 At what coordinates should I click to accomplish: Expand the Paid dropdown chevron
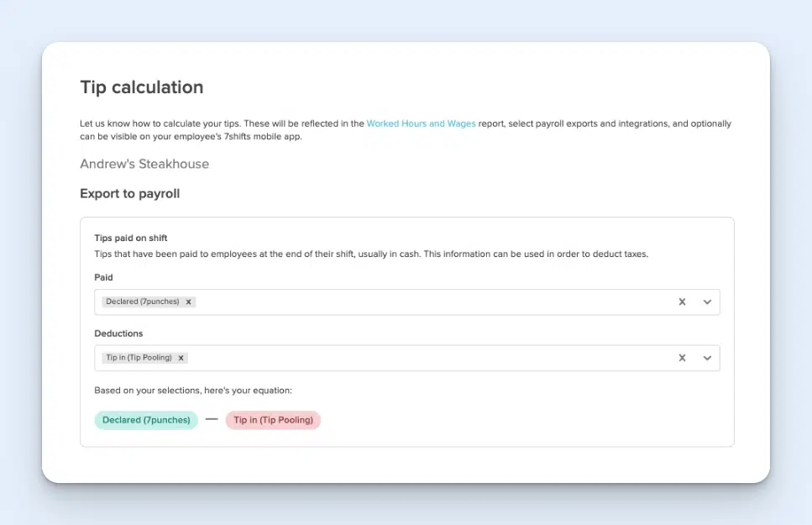click(707, 302)
